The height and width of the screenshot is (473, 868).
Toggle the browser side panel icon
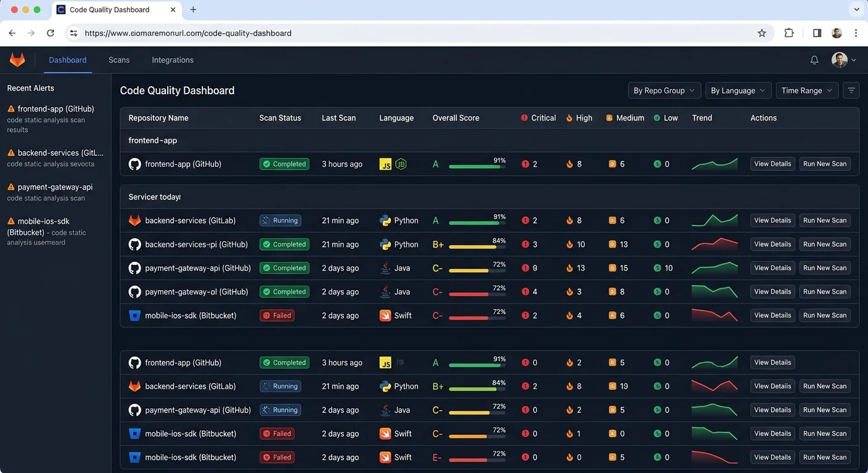(817, 33)
